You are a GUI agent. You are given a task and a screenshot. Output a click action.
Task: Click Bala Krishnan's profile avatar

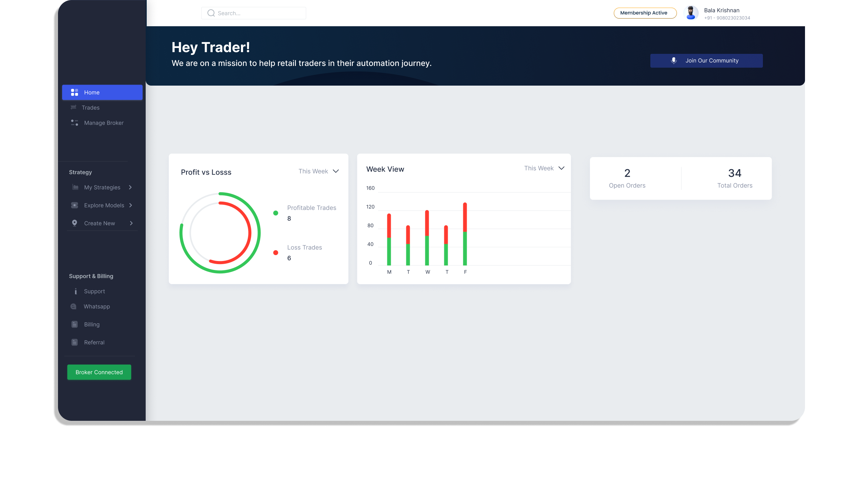pyautogui.click(x=691, y=13)
